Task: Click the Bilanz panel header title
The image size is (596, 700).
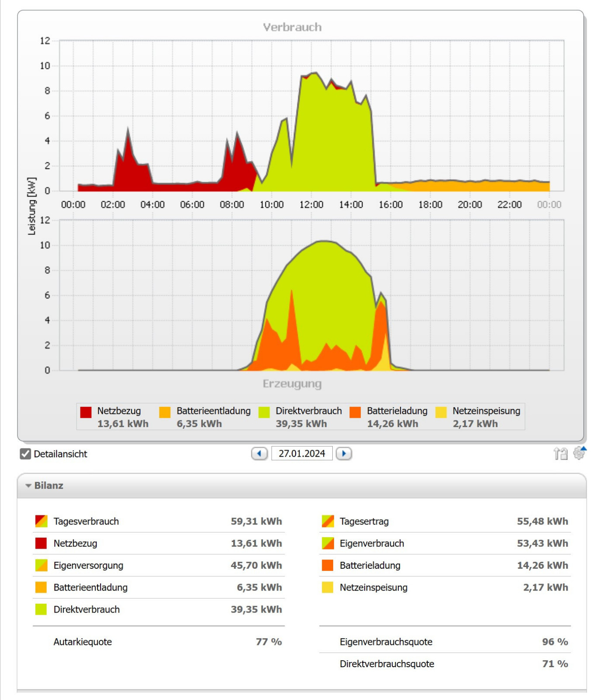Action: pyautogui.click(x=49, y=486)
